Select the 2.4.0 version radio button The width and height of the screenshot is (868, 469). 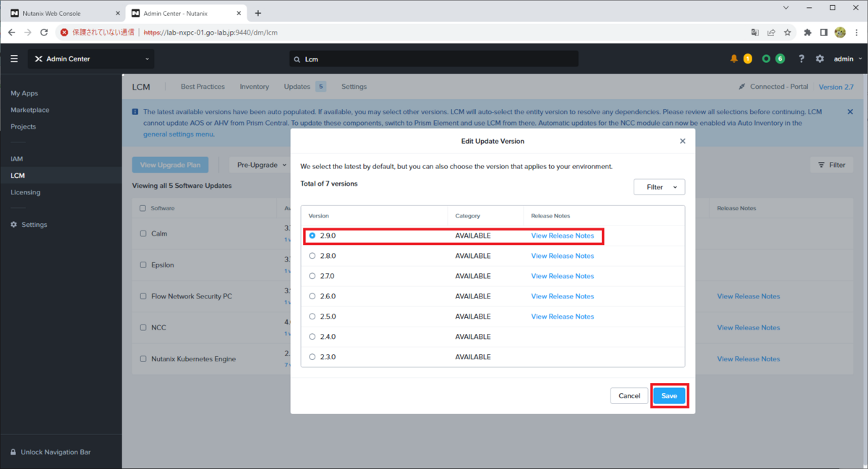pos(312,337)
